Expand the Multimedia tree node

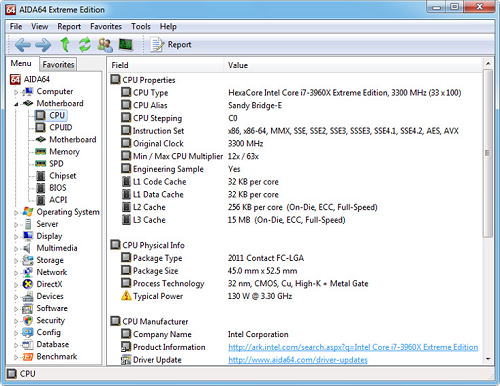tap(16, 249)
